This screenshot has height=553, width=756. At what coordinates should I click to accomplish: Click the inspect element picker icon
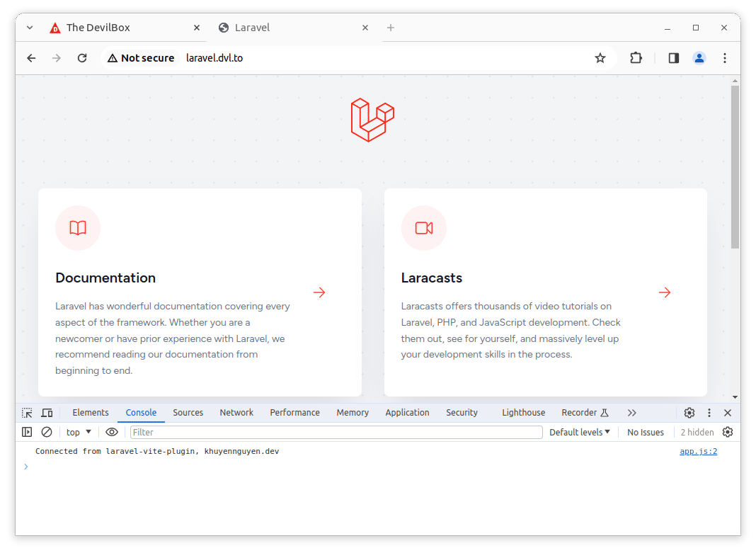(x=27, y=413)
